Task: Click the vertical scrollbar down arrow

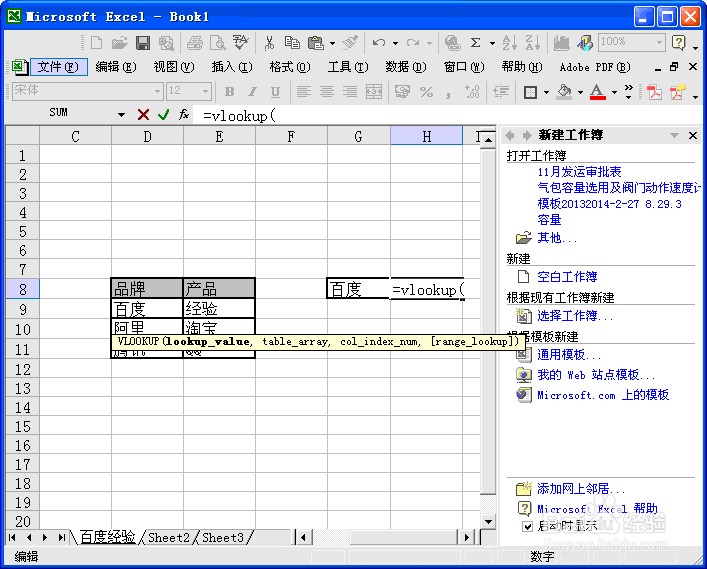Action: [488, 522]
